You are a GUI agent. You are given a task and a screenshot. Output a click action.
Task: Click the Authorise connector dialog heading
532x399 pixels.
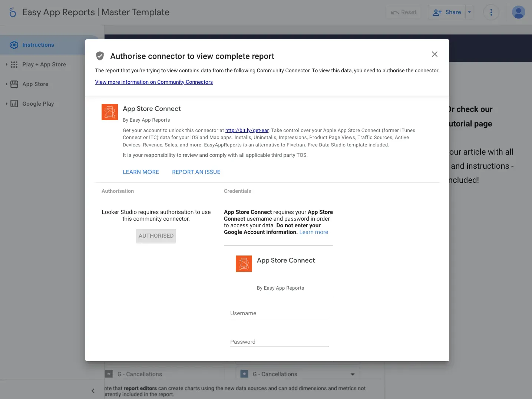pyautogui.click(x=192, y=56)
